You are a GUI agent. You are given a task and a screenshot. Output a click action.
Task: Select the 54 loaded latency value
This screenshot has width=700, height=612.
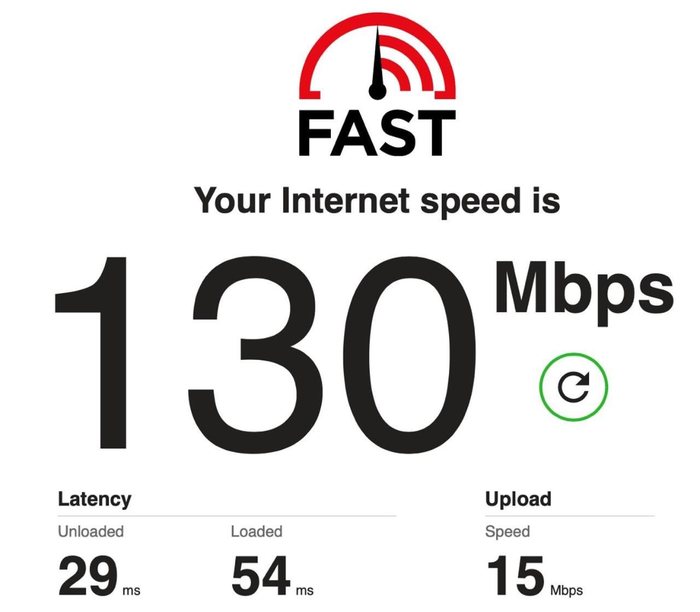[261, 575]
